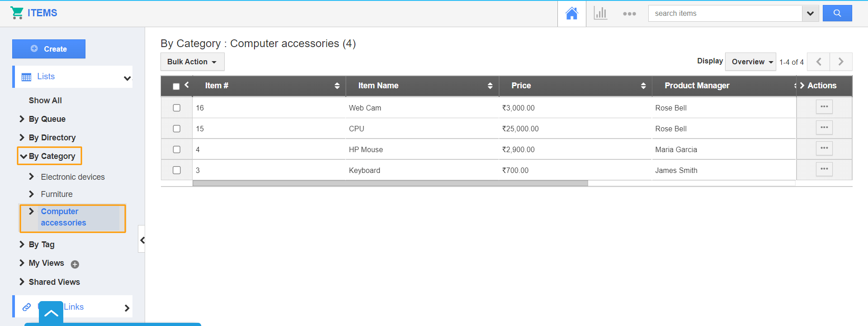Check the box for item 16

point(177,108)
